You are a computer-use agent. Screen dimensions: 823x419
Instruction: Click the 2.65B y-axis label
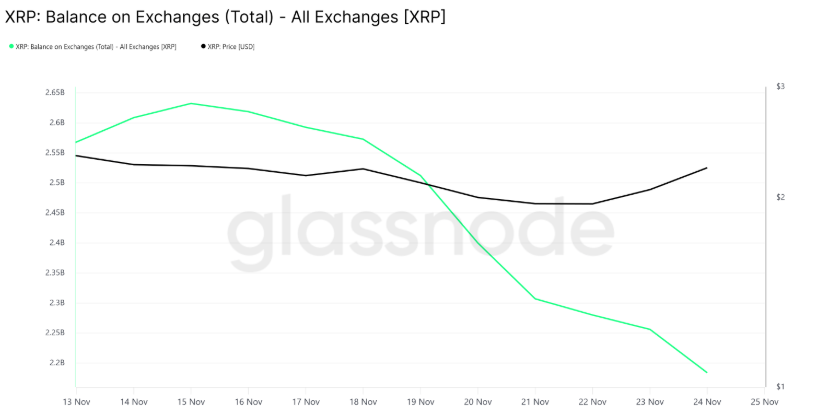point(54,93)
